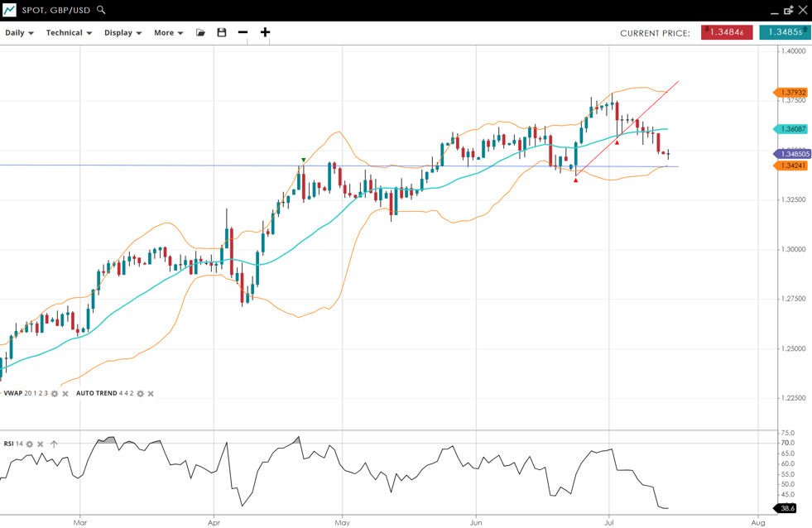Image resolution: width=812 pixels, height=528 pixels.
Task: Open the Technical indicators dropdown
Action: coord(69,33)
